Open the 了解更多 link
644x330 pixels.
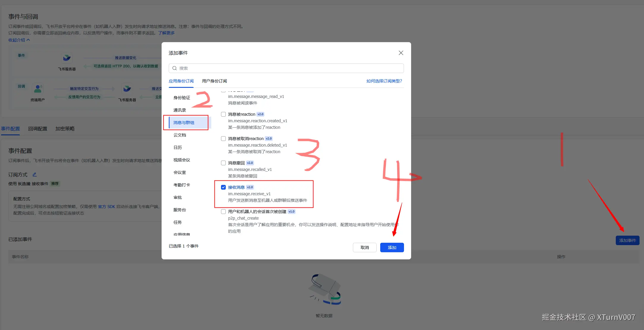[167, 33]
